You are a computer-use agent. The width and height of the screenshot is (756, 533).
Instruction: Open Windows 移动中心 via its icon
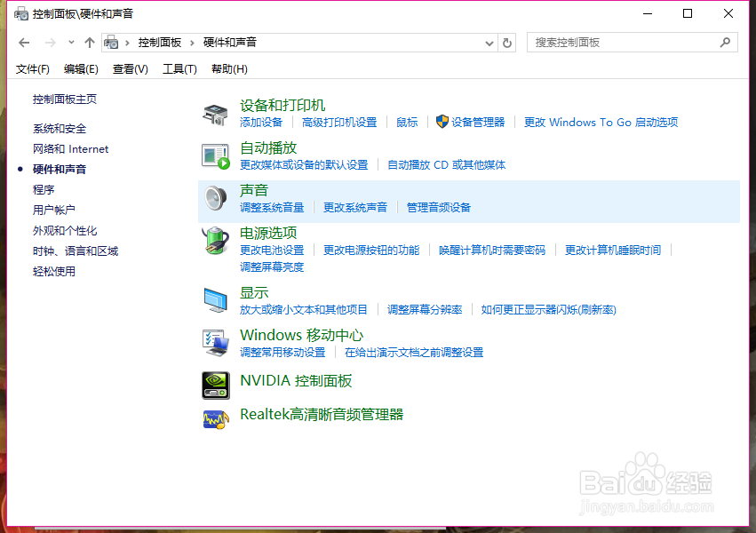click(x=214, y=343)
